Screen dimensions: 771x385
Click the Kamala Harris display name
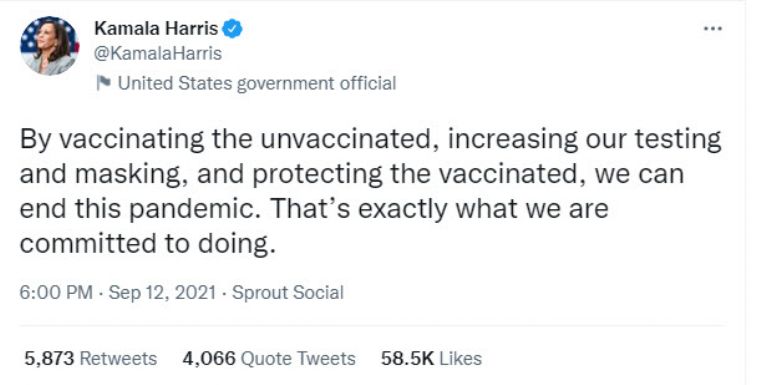click(156, 29)
